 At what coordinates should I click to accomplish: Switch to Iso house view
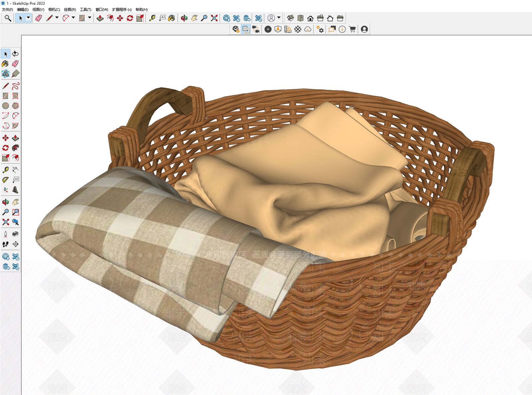[290, 18]
